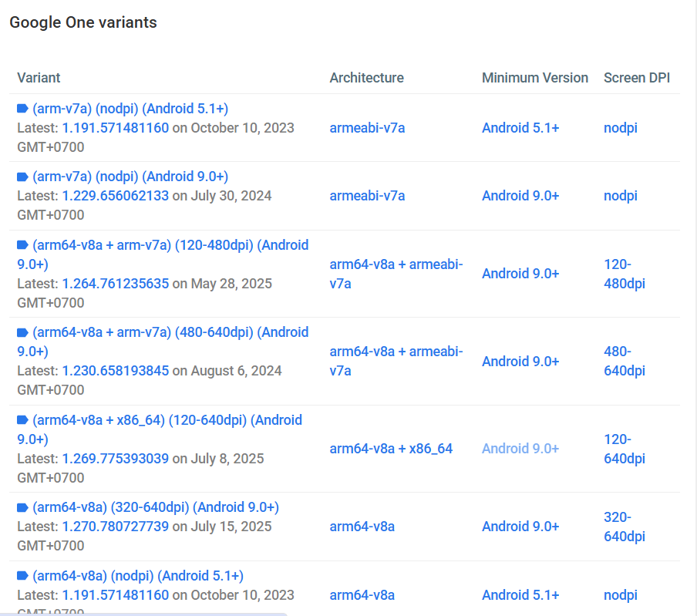Image resolution: width=697 pixels, height=616 pixels.
Task: Click tag icon of arm-v7a nodpi Android 9.0+ variant
Action: 22,177
